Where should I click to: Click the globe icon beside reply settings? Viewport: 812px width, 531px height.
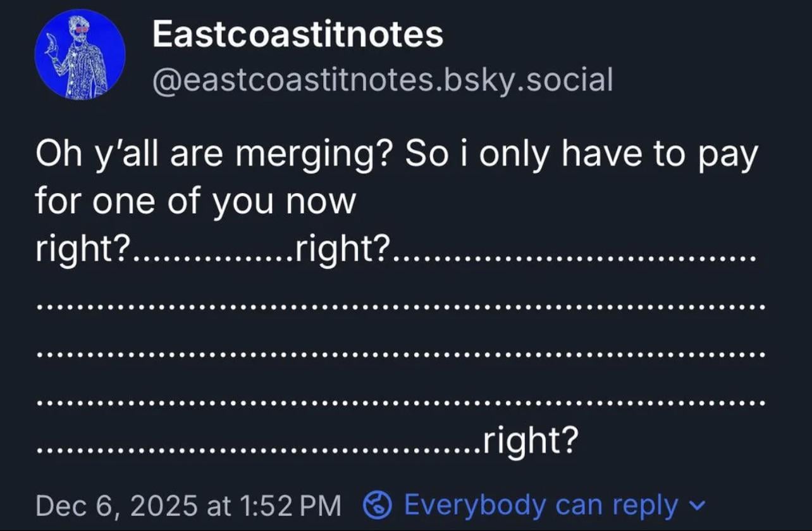(378, 505)
